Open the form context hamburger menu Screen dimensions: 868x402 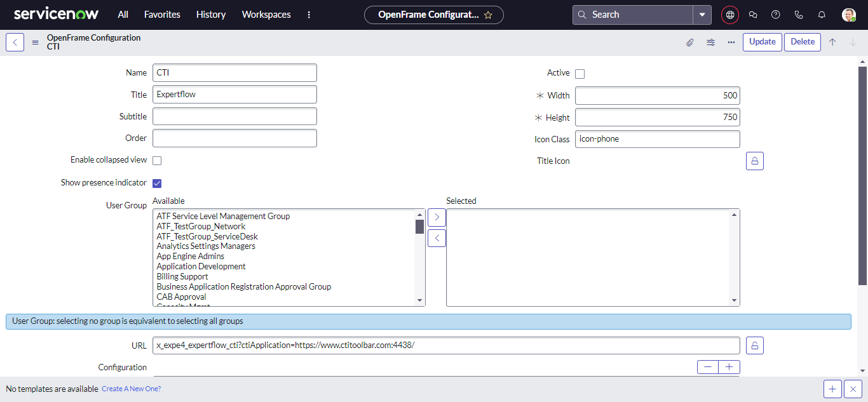click(x=35, y=43)
